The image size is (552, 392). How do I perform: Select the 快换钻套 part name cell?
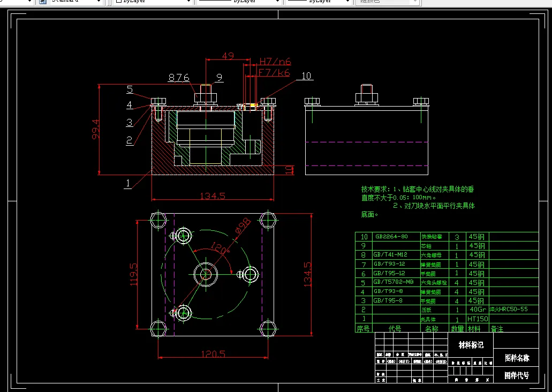click(x=432, y=237)
